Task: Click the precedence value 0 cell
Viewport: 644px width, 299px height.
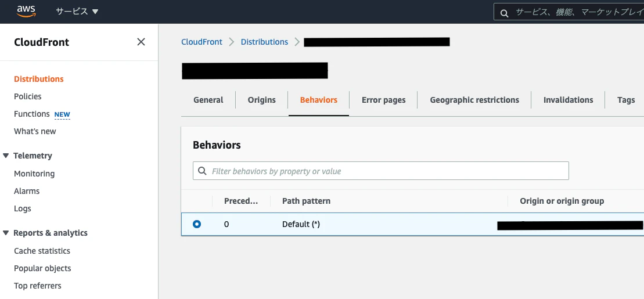Action: click(x=226, y=224)
